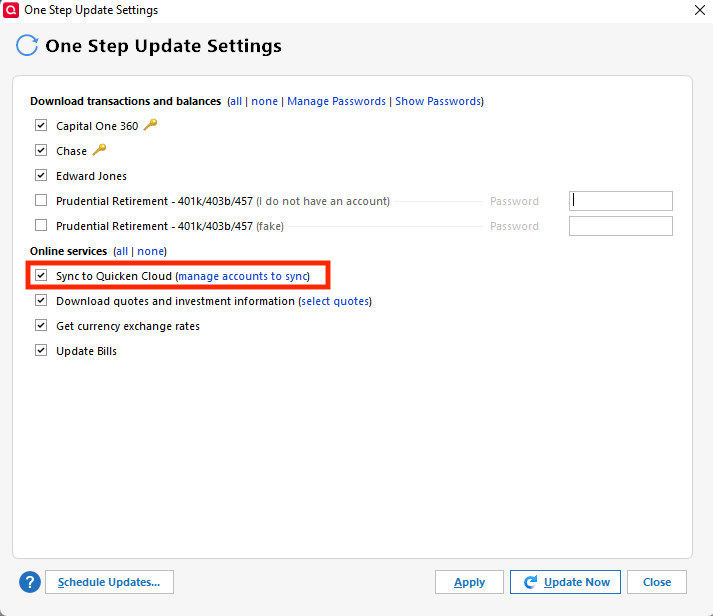This screenshot has width=713, height=616.
Task: Click the 'Update Bills' label text
Action: tap(86, 351)
